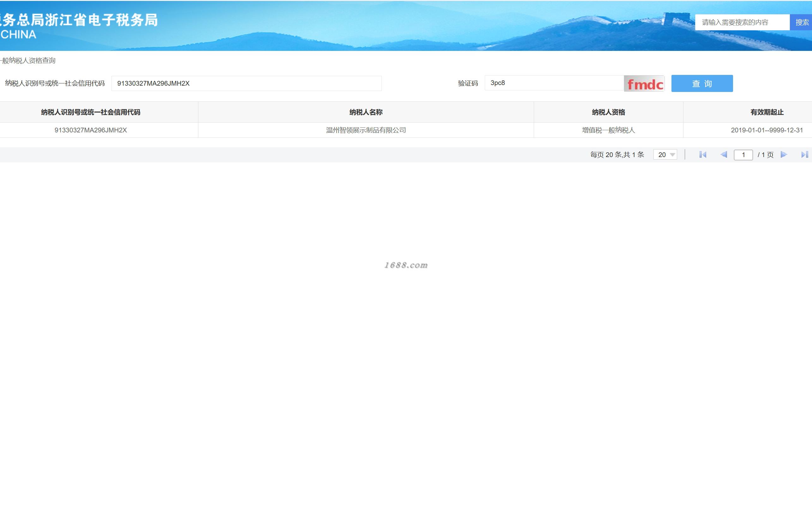The height and width of the screenshot is (529, 812).
Task: Select company name 温州智领展示制品有限公司
Action: [366, 130]
